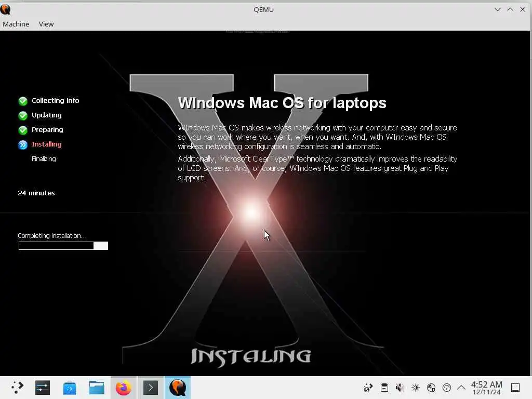Click the QEMU taskbar entry
532x399 pixels.
point(178,388)
